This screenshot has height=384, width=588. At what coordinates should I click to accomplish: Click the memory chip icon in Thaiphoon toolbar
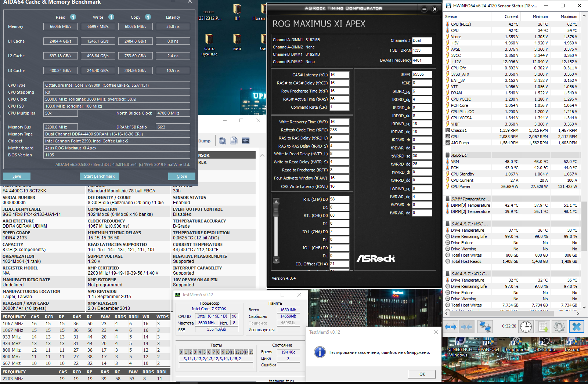click(x=246, y=141)
